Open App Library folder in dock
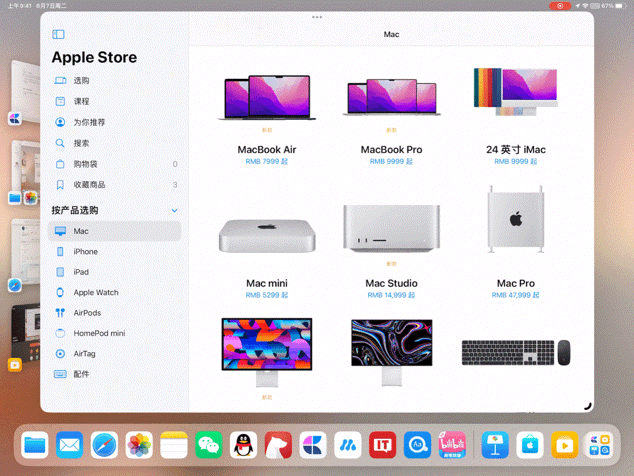 point(599,445)
